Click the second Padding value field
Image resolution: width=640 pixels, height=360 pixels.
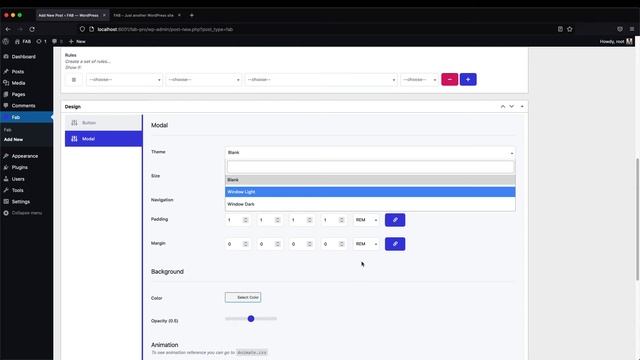pos(270,220)
